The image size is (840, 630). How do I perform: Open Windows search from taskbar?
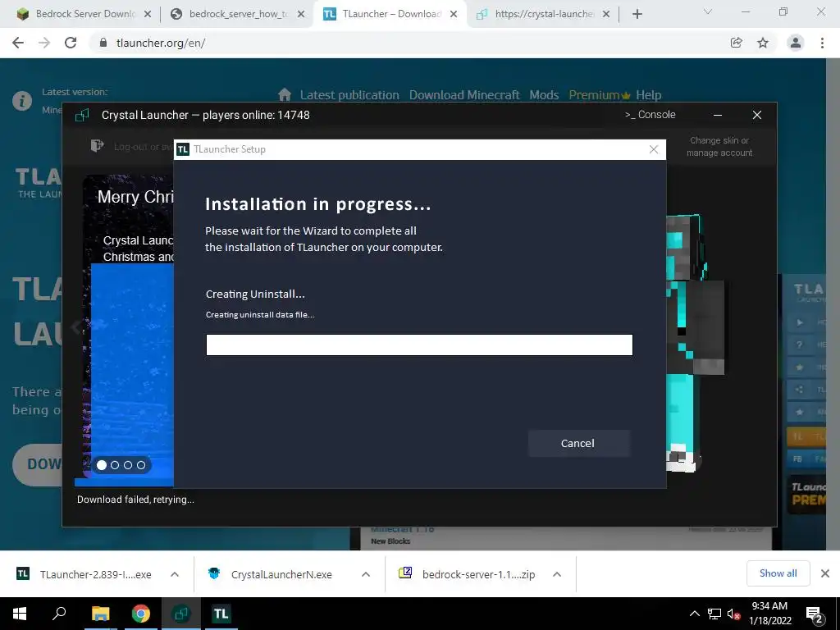coord(59,614)
